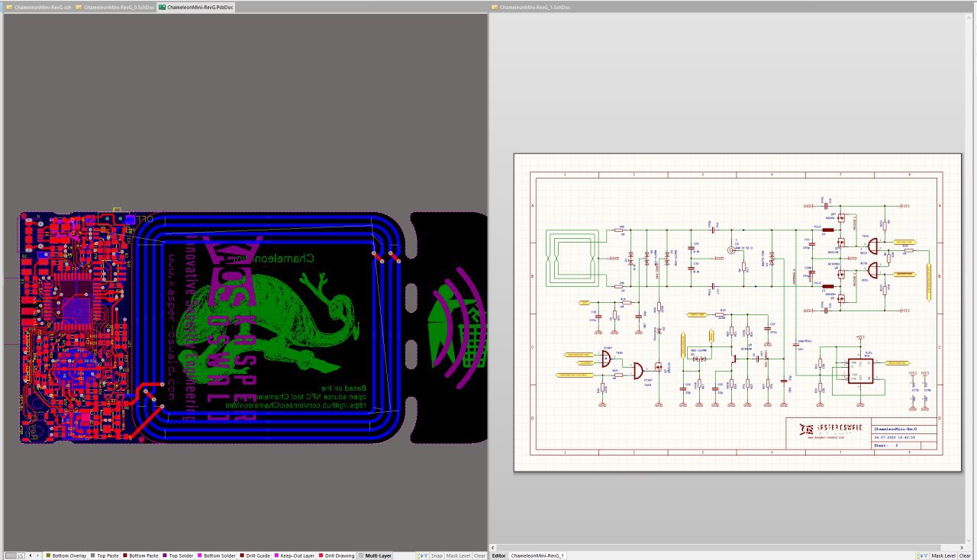
Task: Switch to the Bottom Paste layer tab
Action: click(140, 555)
